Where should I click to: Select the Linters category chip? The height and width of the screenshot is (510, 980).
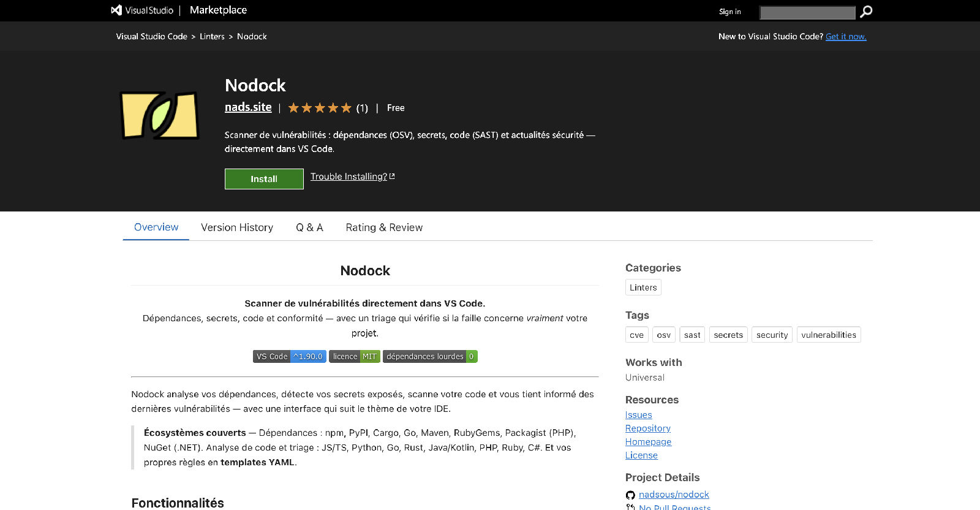[643, 287]
